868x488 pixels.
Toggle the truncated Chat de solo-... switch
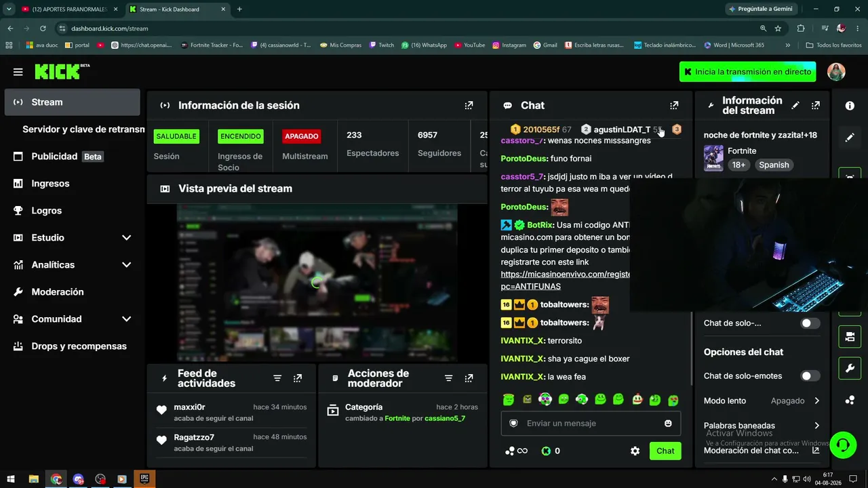[810, 323]
